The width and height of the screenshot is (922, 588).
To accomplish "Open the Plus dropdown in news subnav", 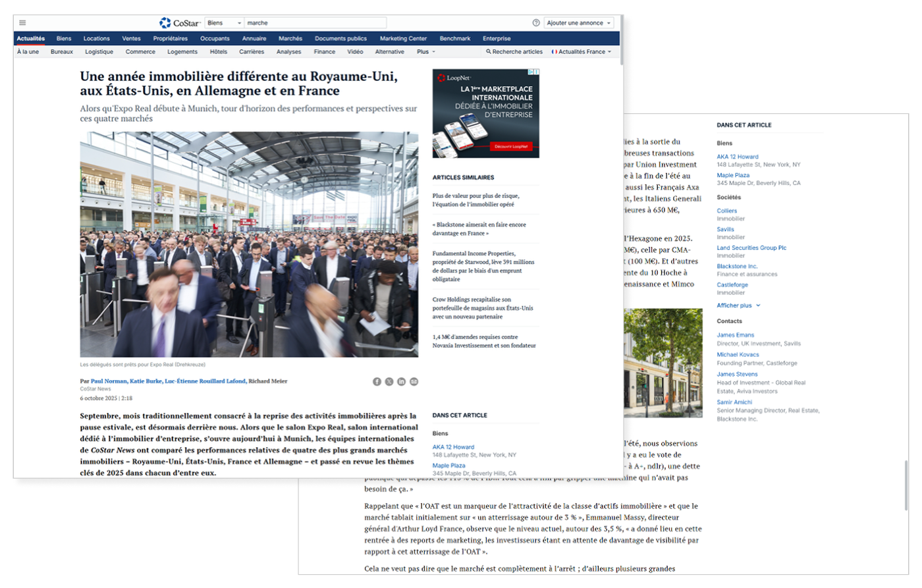I will [425, 52].
